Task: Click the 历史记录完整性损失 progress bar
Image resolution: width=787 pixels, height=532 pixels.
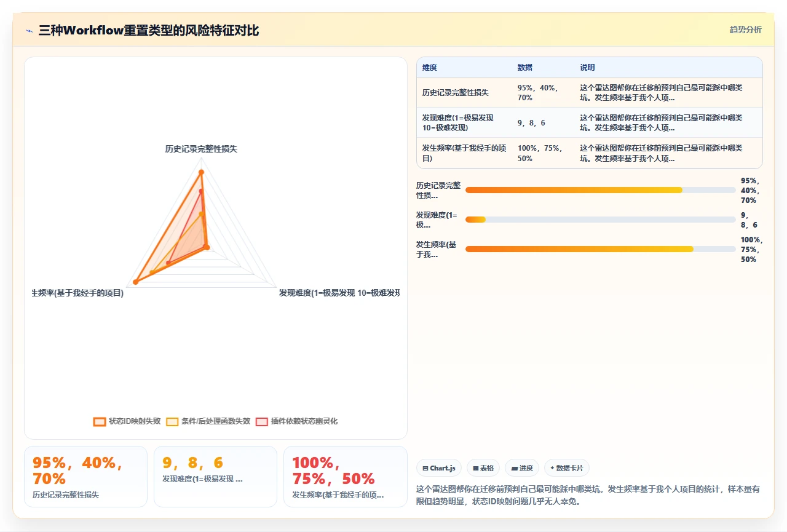Action: pos(601,190)
